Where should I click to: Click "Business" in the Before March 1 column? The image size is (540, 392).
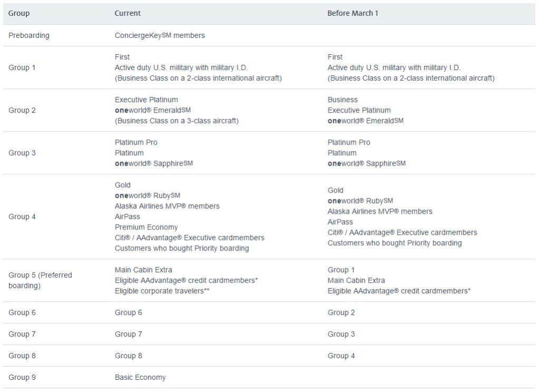[342, 100]
